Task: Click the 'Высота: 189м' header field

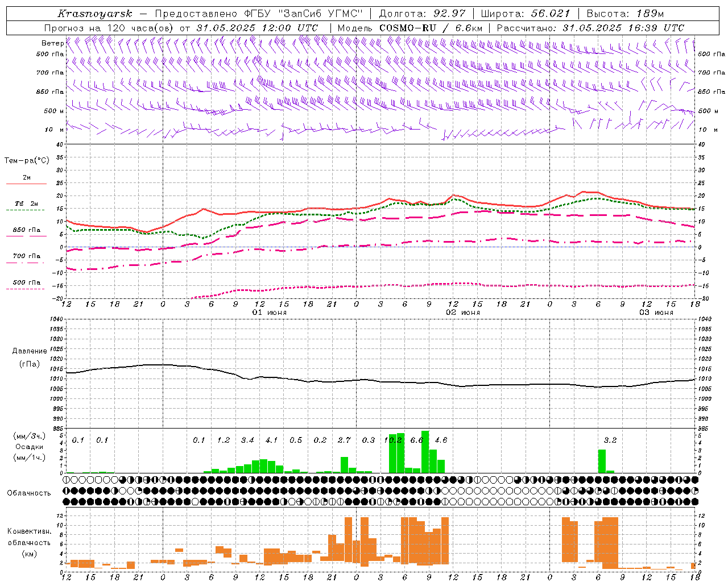Action: (x=625, y=14)
